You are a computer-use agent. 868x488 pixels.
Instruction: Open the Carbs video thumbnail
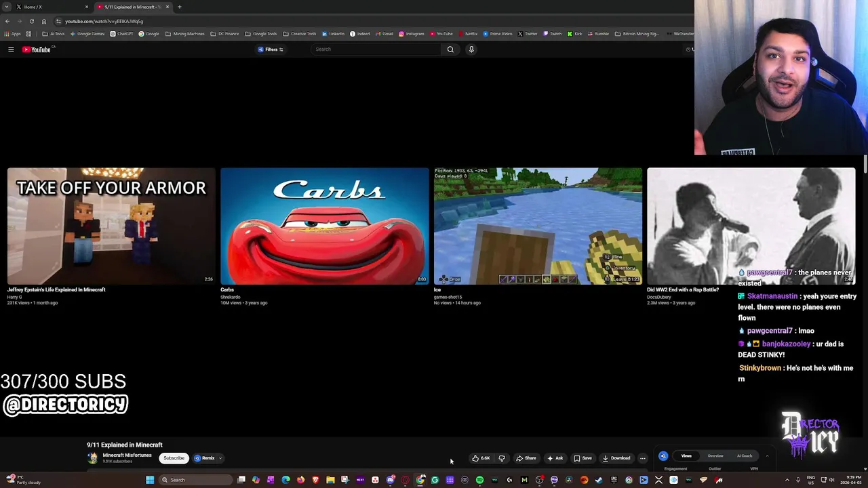point(324,226)
